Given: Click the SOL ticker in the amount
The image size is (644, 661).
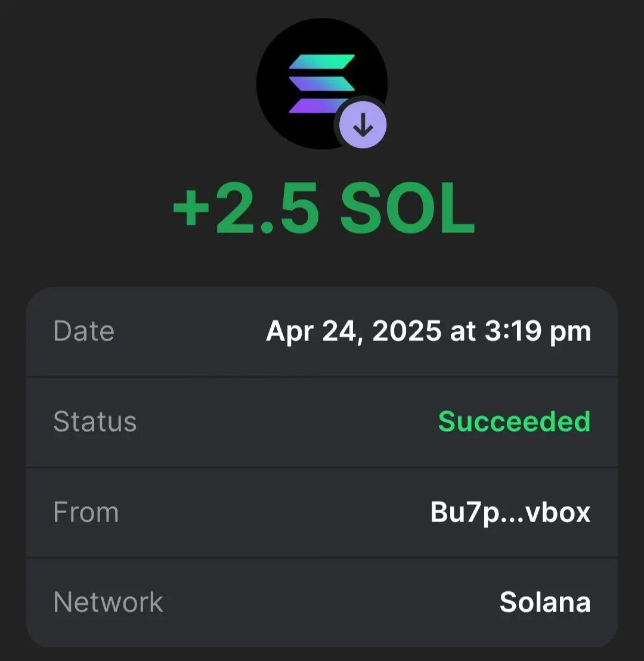Looking at the screenshot, I should 407,208.
